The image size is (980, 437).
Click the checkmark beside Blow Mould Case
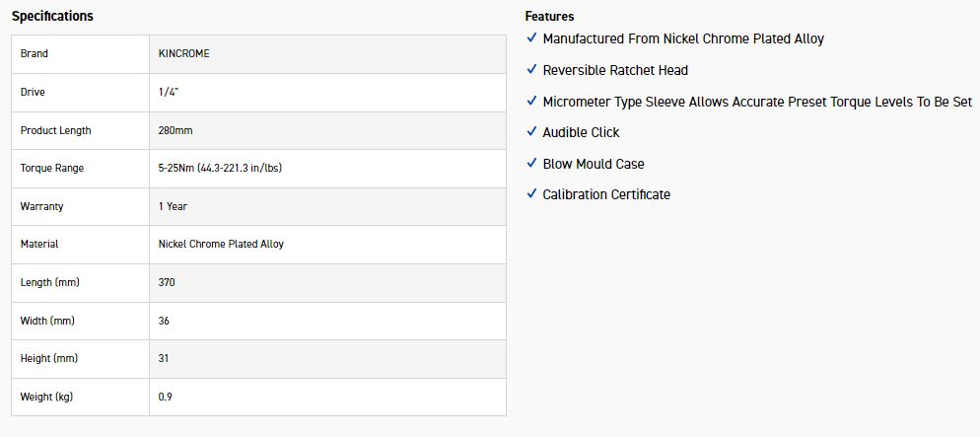pyautogui.click(x=532, y=164)
